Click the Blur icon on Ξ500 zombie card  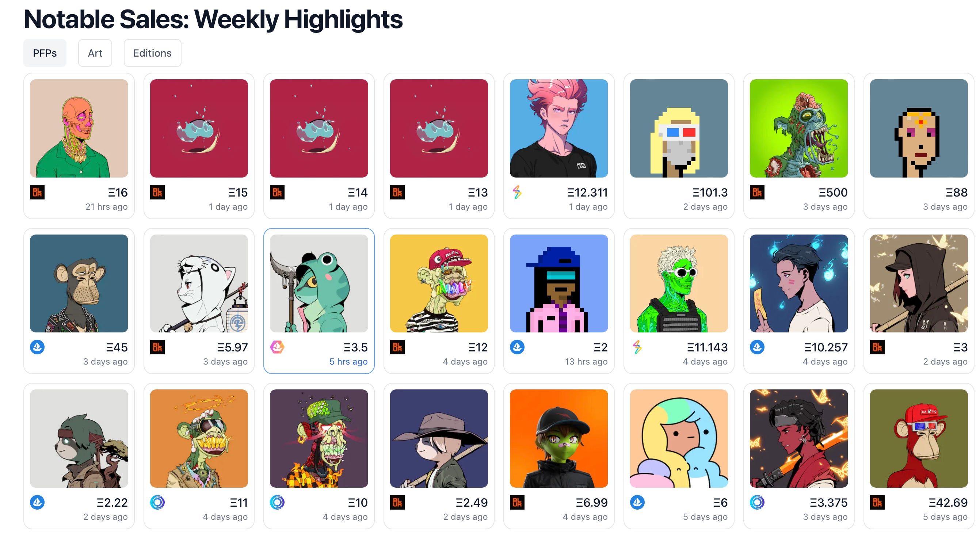point(757,192)
